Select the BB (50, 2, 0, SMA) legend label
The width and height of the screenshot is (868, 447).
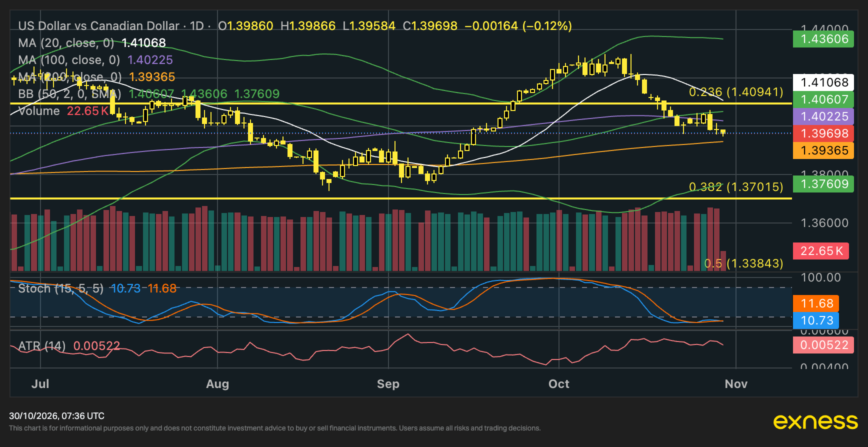point(69,94)
